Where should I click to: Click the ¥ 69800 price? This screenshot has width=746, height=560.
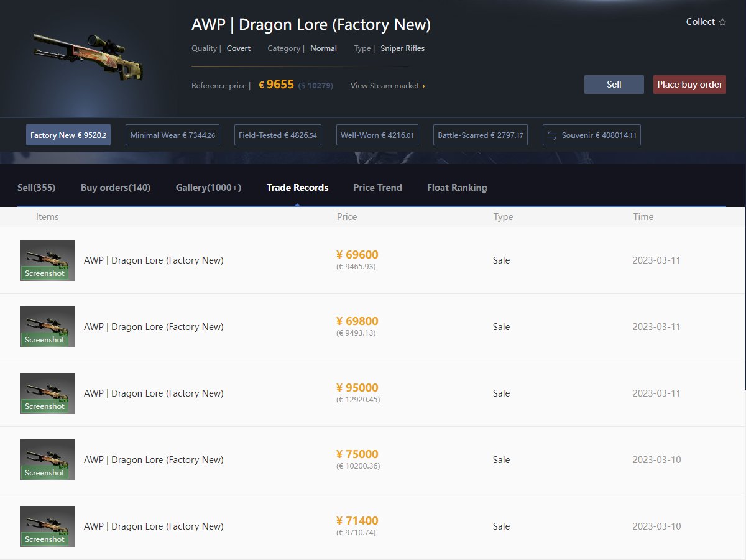[x=357, y=321]
